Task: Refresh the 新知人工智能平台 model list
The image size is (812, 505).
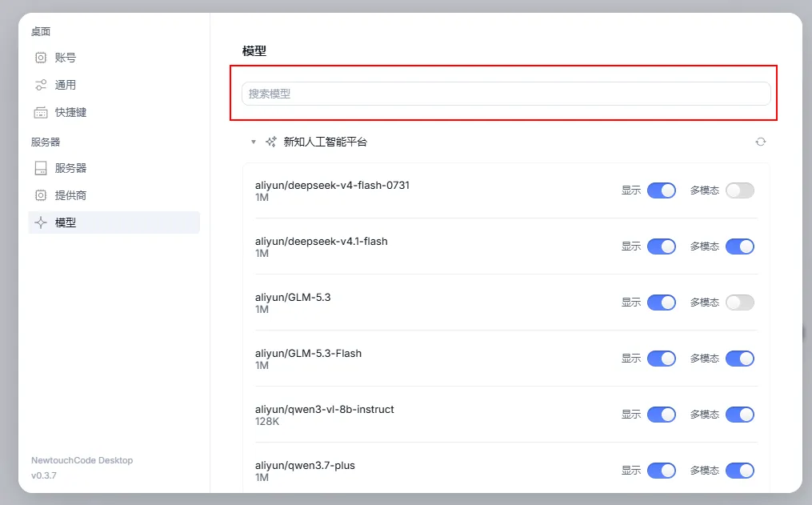Action: [x=761, y=142]
